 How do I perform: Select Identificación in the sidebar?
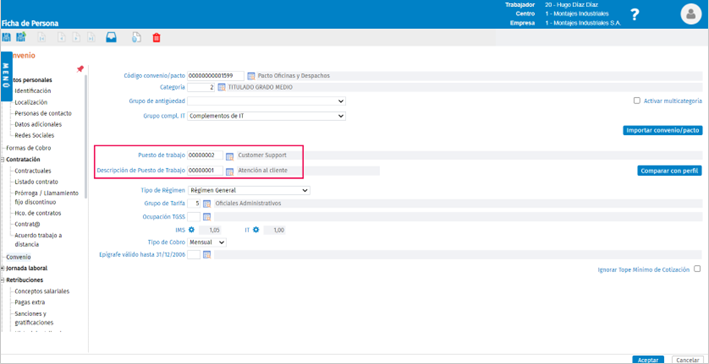pos(33,91)
